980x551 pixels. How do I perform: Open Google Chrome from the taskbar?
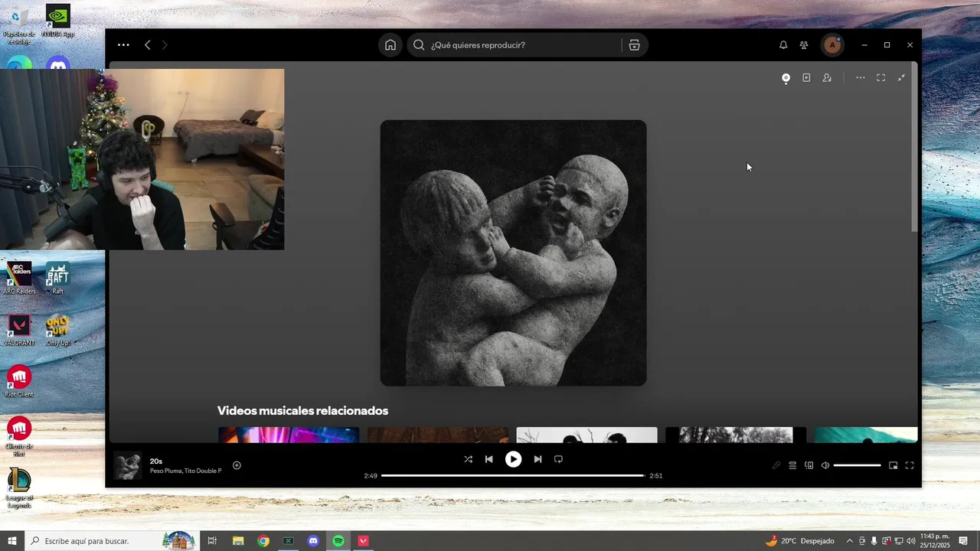[x=263, y=541]
